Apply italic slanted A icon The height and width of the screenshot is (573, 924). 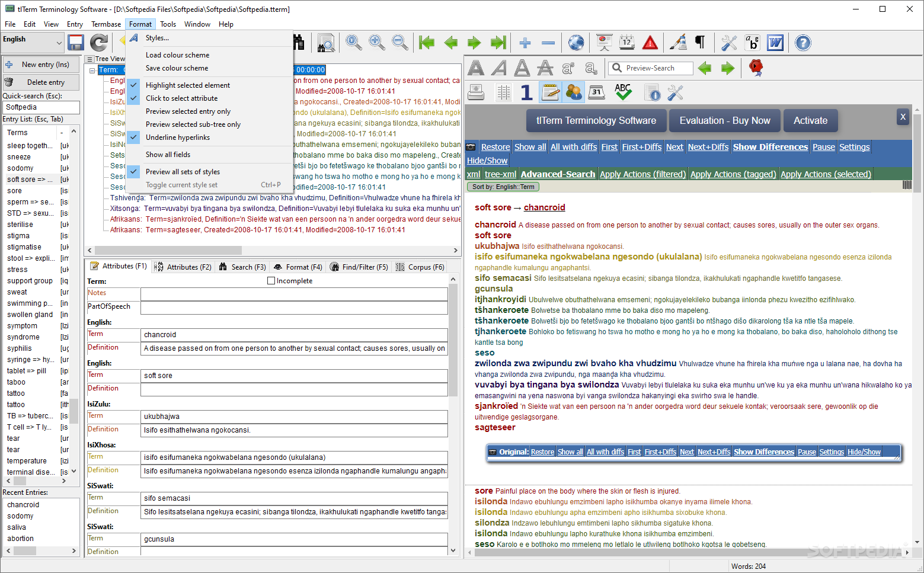tap(499, 68)
